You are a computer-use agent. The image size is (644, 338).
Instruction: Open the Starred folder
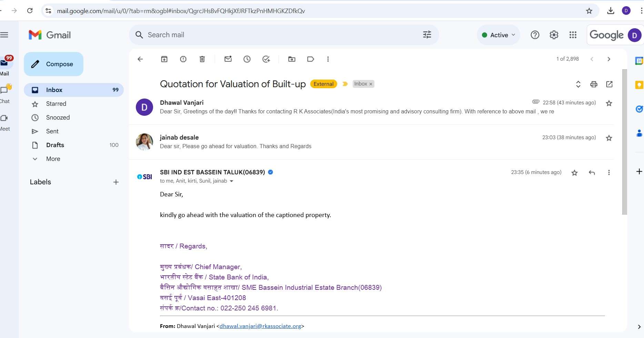point(74,104)
